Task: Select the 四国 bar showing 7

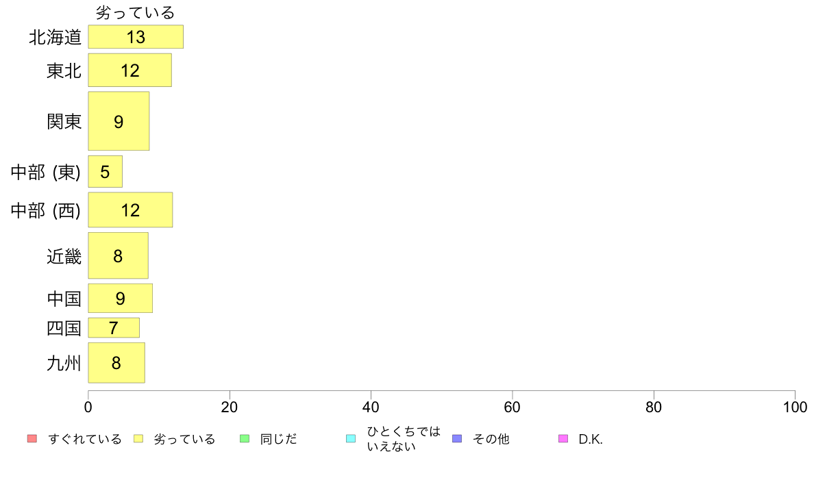Action: (114, 327)
